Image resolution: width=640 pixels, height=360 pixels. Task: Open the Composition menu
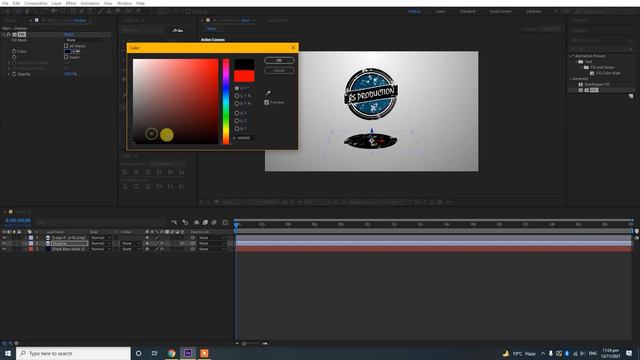coord(36,3)
